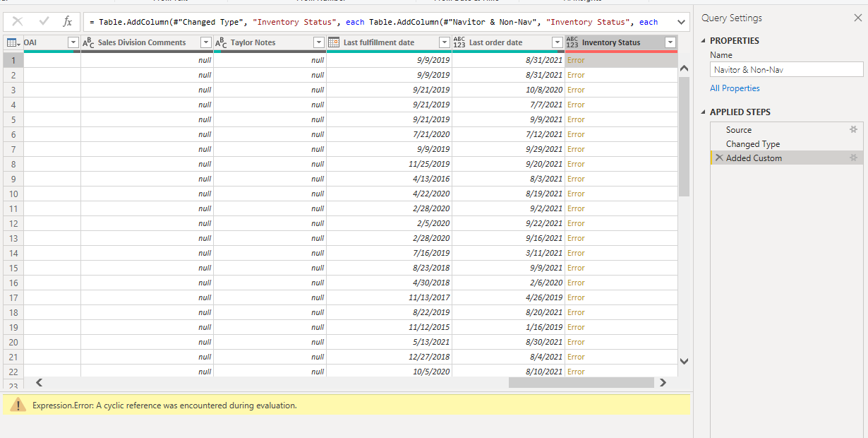The image size is (868, 438).
Task: Open Sales Division Comments filter dropdown
Action: coord(205,43)
